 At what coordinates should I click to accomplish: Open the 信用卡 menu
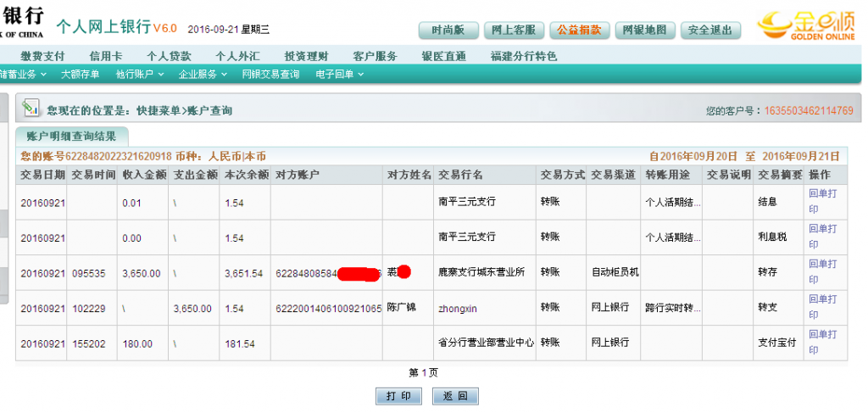(106, 56)
